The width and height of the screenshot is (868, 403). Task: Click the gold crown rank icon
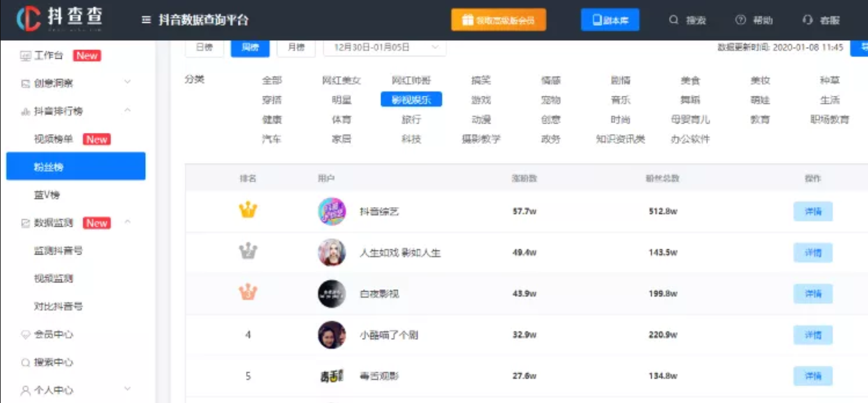pyautogui.click(x=248, y=210)
